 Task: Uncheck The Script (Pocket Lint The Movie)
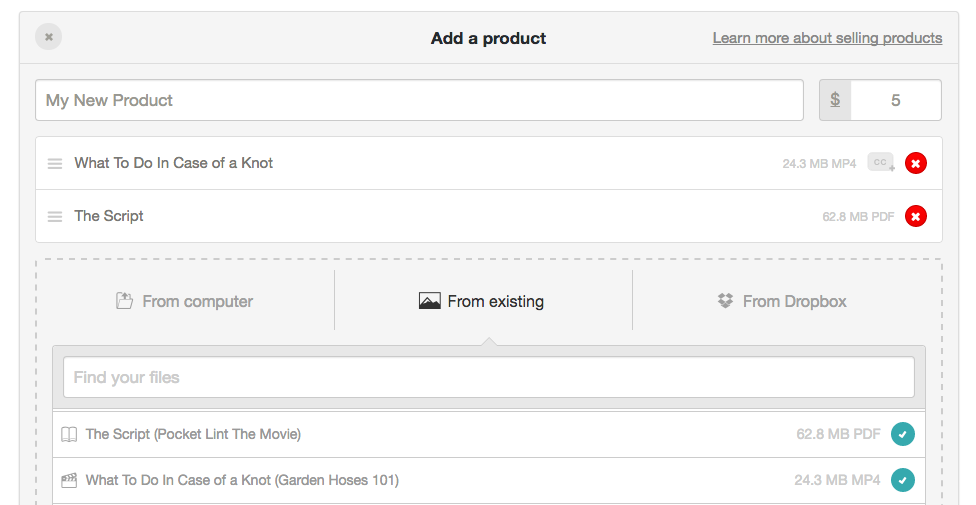pos(903,434)
